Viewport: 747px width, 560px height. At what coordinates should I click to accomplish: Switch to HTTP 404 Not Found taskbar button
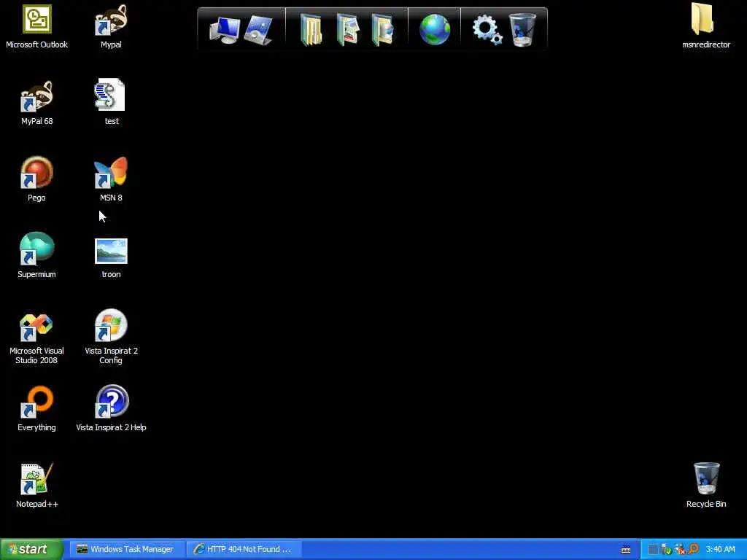coord(244,549)
